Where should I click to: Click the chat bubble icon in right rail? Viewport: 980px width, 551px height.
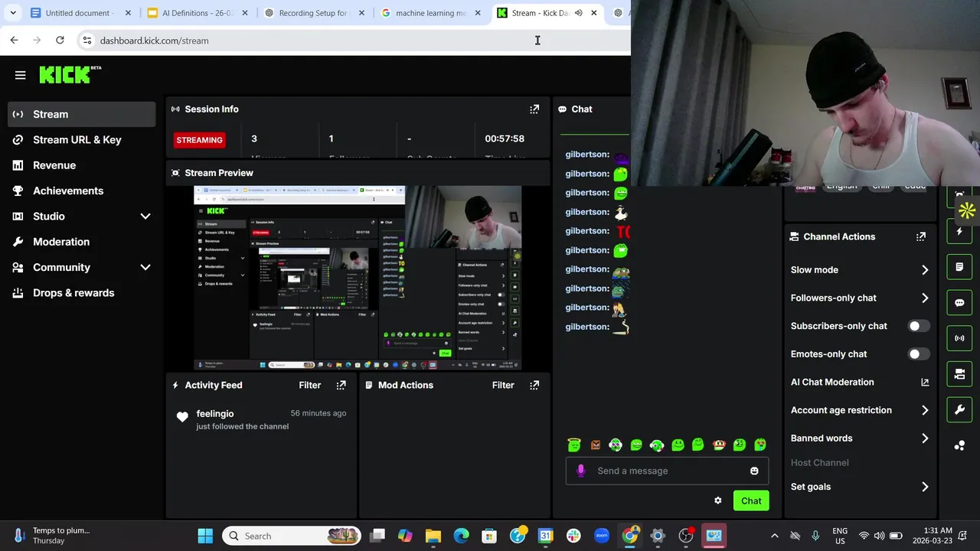click(x=959, y=302)
